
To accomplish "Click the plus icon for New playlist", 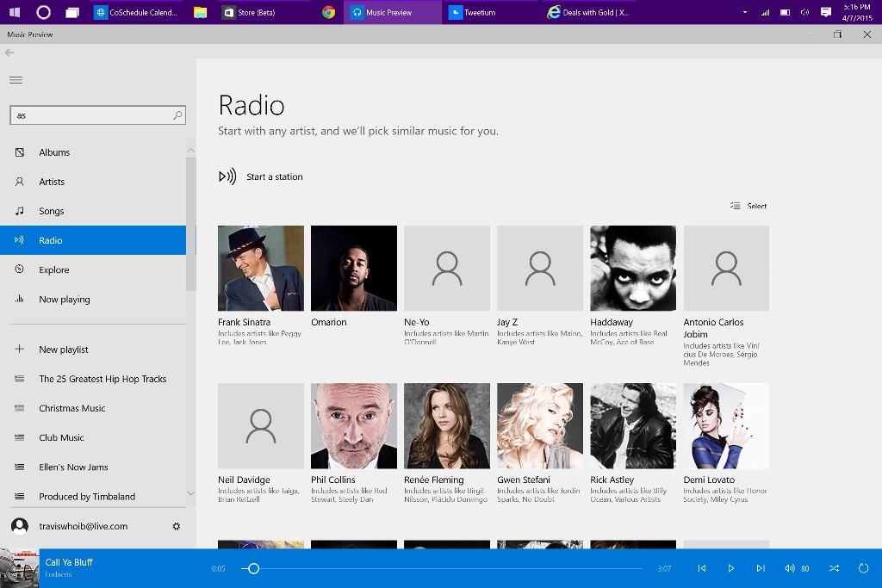I will [x=20, y=349].
